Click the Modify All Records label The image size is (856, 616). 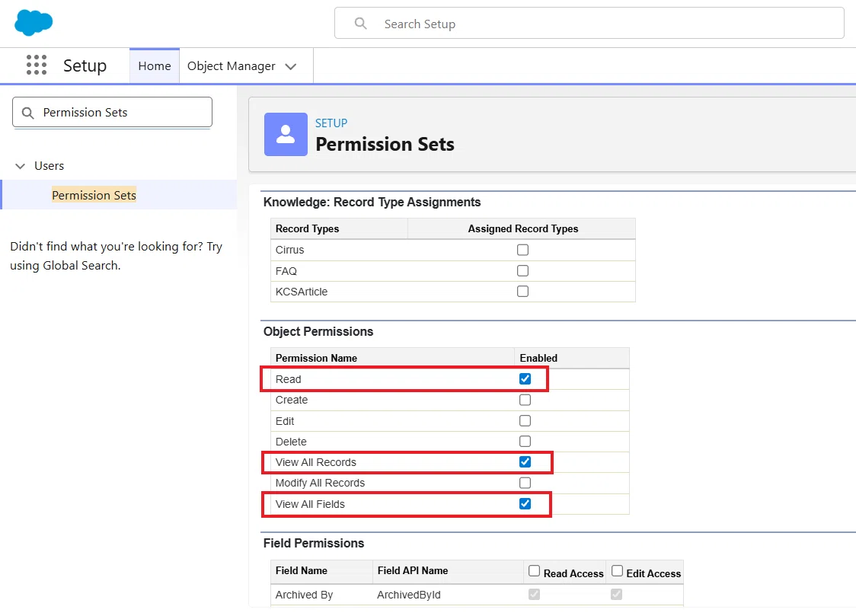[x=320, y=483]
